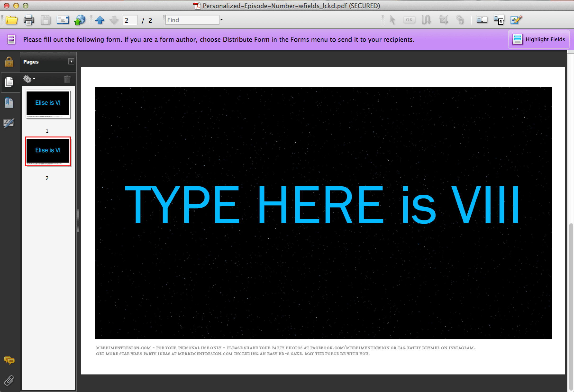Open the Comments panel speech bubble icon
The image size is (574, 392).
pyautogui.click(x=9, y=361)
